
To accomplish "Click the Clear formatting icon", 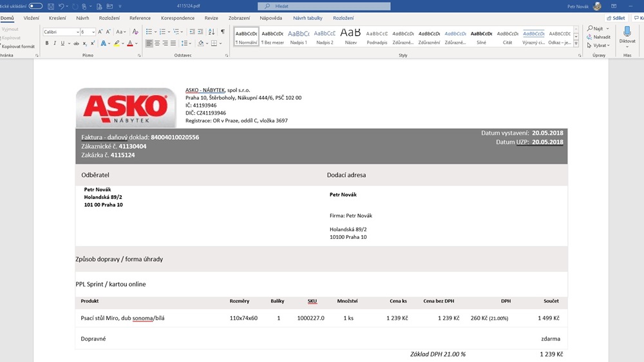I will pyautogui.click(x=135, y=32).
